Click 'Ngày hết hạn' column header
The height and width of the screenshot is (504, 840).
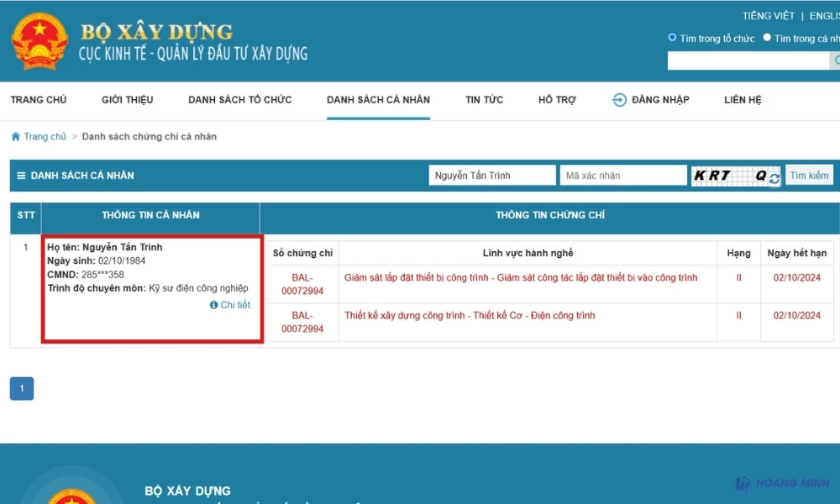pyautogui.click(x=796, y=253)
